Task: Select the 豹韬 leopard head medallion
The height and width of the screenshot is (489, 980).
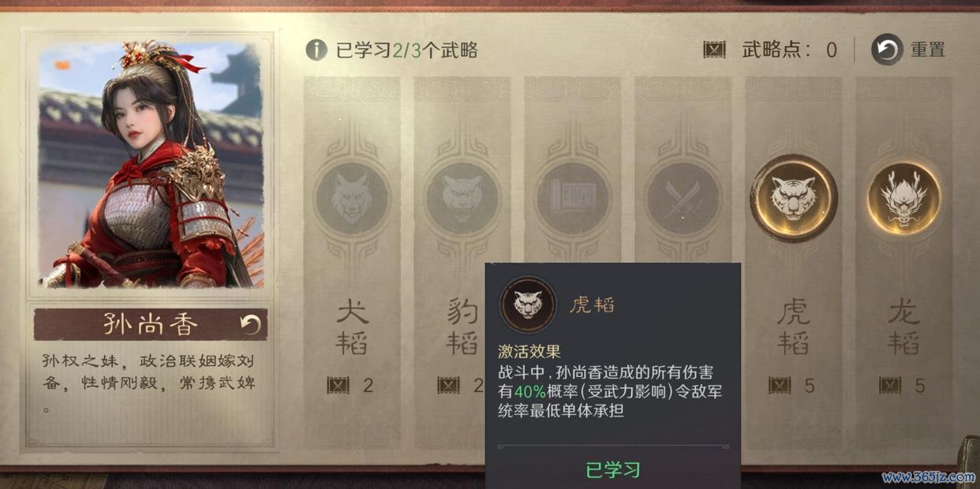Action: click(x=462, y=198)
